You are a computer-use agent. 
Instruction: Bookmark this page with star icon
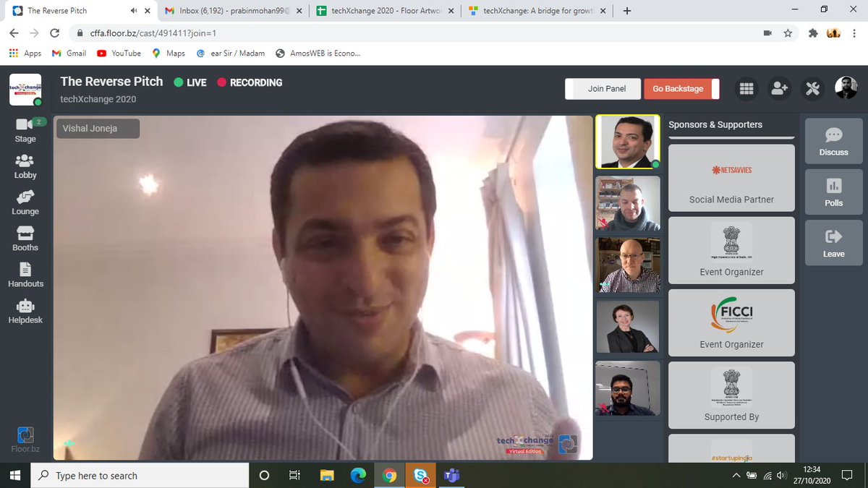(x=788, y=33)
